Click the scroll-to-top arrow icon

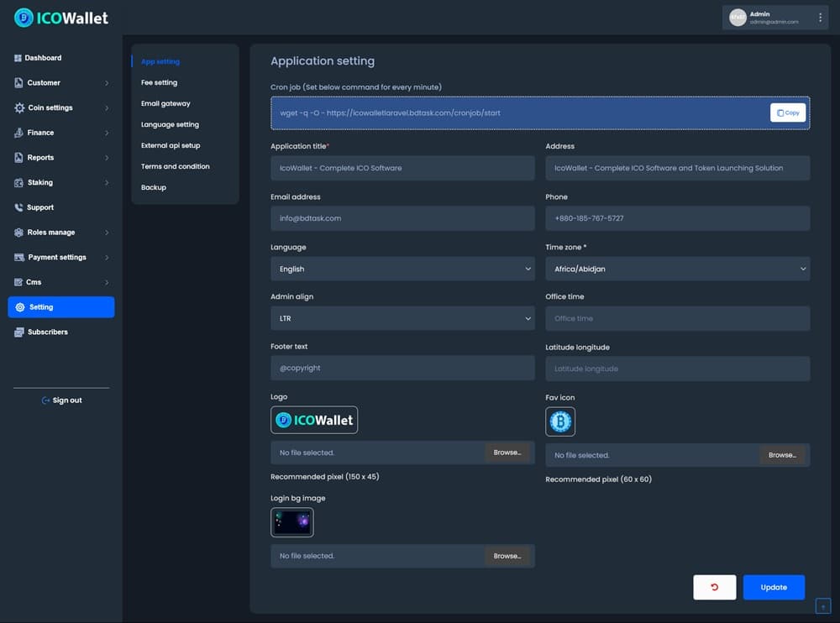(x=822, y=606)
